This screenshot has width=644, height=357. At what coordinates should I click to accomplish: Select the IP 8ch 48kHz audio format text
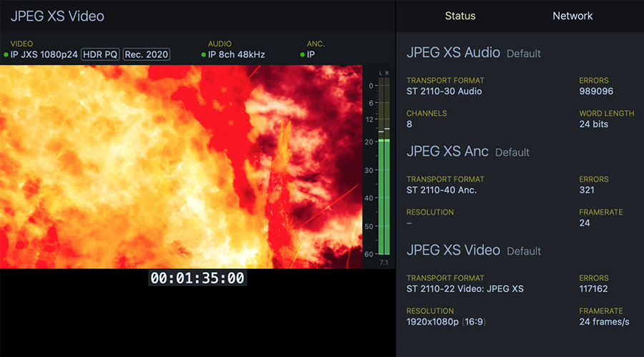(237, 54)
